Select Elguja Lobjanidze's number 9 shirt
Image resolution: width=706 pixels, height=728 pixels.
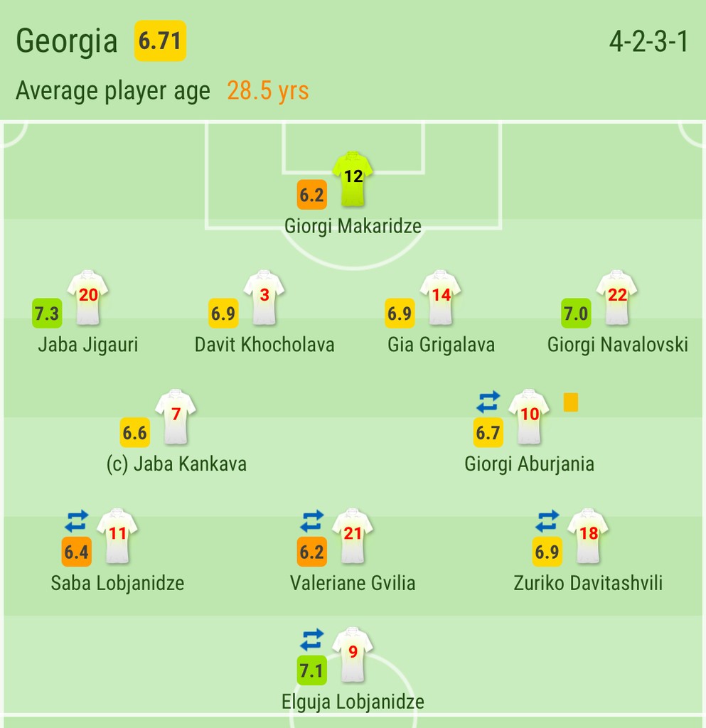tap(353, 655)
